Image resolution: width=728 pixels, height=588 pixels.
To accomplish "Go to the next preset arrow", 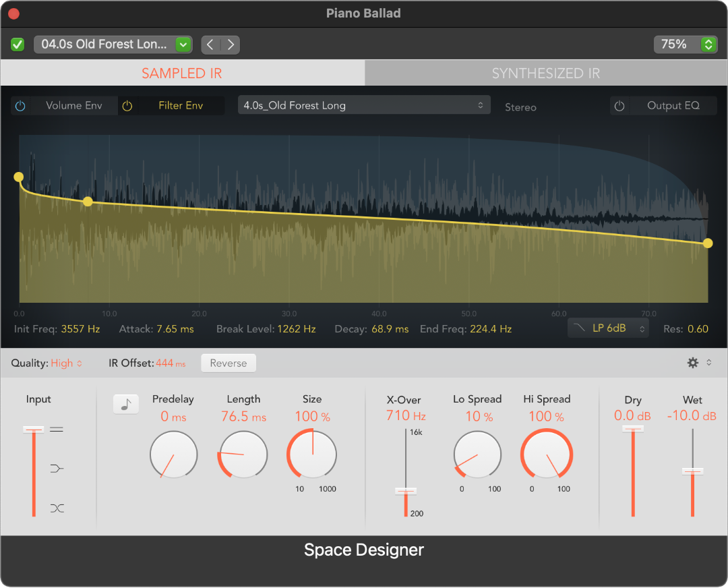I will (x=231, y=45).
